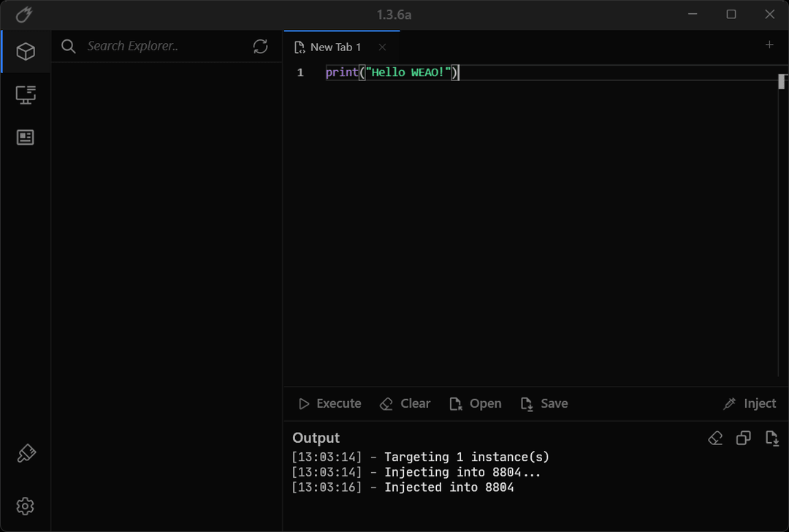Viewport: 789px width, 532px height.
Task: Inject into the target instance
Action: (x=750, y=403)
